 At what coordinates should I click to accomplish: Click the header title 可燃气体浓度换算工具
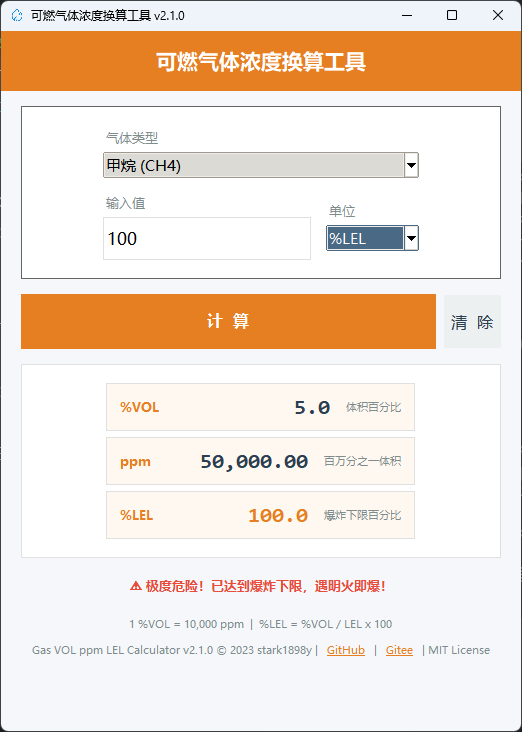(x=261, y=62)
